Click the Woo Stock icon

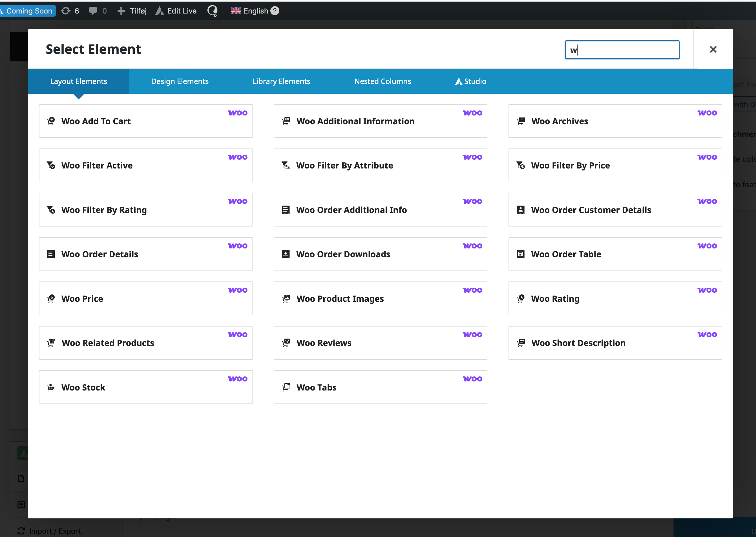click(51, 388)
